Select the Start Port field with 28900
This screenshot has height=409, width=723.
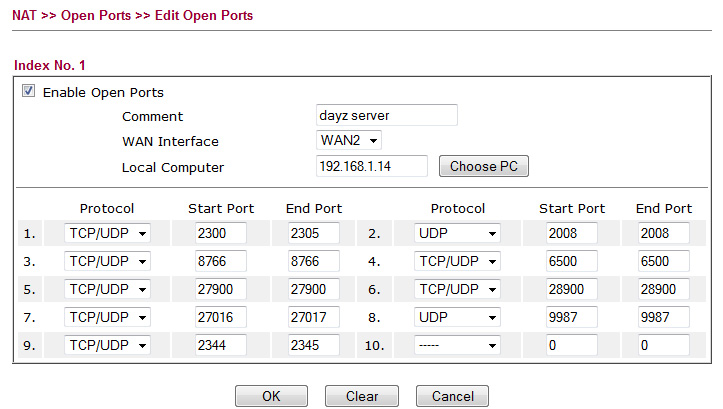tap(572, 290)
